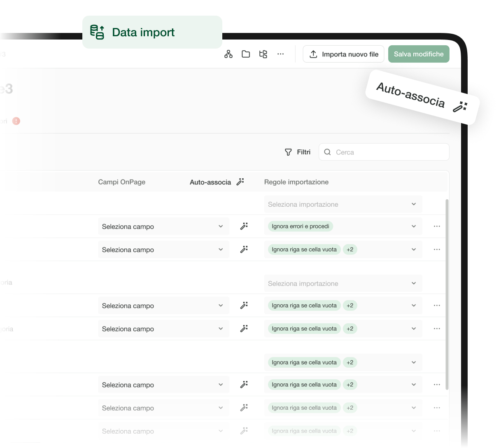Open the Filtri filter options
This screenshot has height=448, width=501.
298,152
